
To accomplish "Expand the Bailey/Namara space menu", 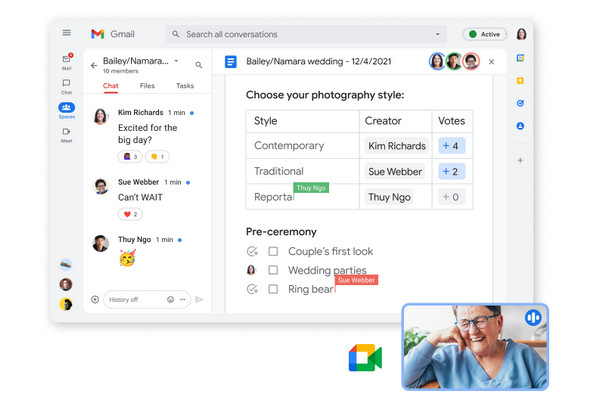I will (x=176, y=61).
